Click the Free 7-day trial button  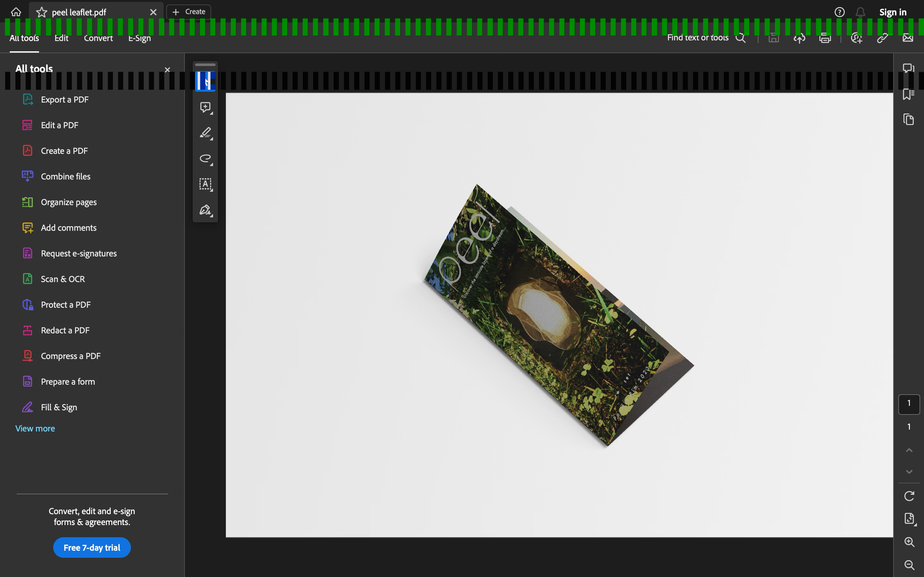[x=92, y=548]
